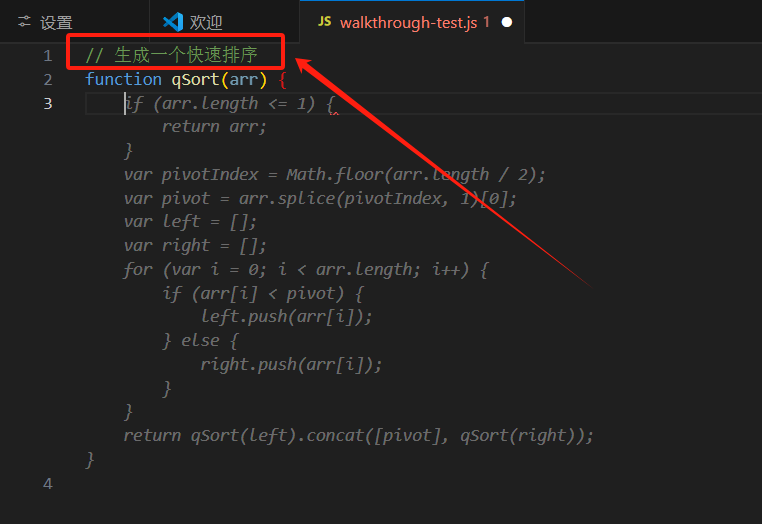Click the comment '// 生成一个快速排序'
The width and height of the screenshot is (762, 524).
[171, 55]
